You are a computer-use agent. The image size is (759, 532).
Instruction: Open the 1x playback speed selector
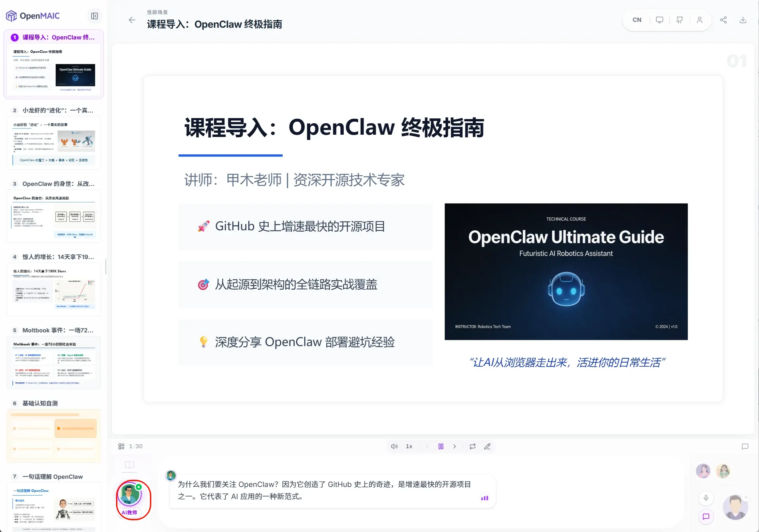click(x=409, y=446)
